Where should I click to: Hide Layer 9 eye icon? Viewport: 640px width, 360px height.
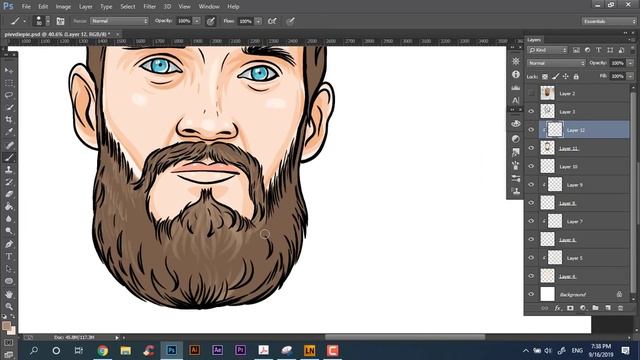(x=531, y=184)
